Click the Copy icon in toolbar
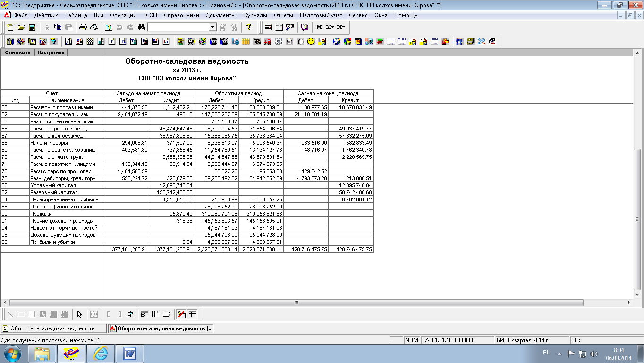This screenshot has width=644, height=363. [x=58, y=27]
